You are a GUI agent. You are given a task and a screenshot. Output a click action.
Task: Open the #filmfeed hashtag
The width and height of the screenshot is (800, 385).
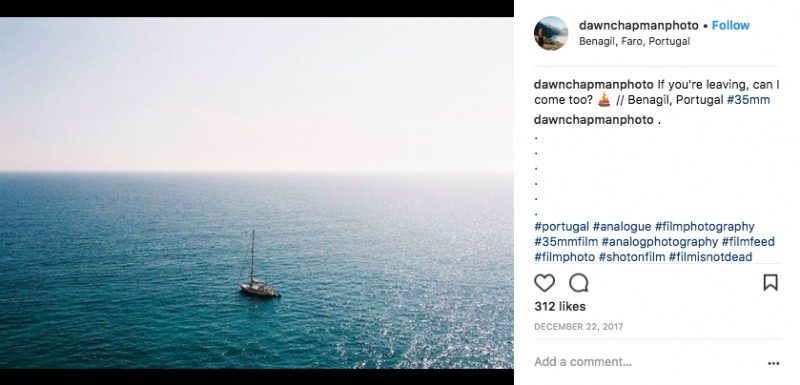tap(748, 242)
